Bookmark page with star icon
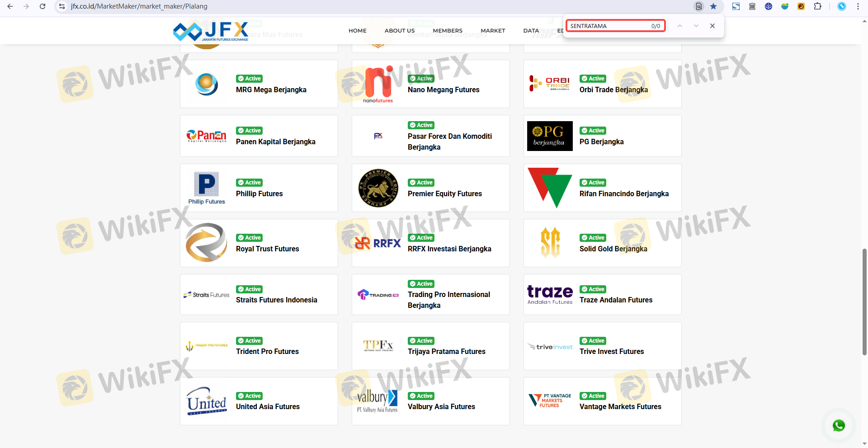This screenshot has height=448, width=868. [x=713, y=6]
